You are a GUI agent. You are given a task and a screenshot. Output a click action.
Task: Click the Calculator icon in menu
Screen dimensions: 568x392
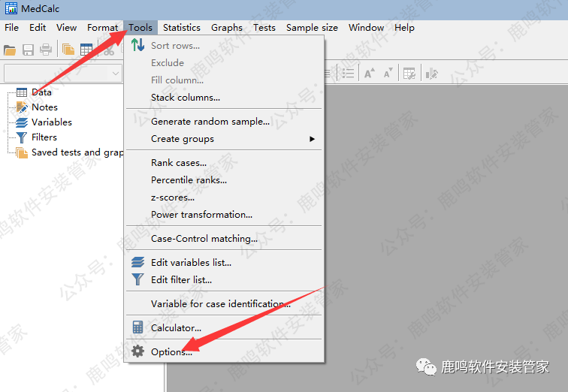(137, 327)
